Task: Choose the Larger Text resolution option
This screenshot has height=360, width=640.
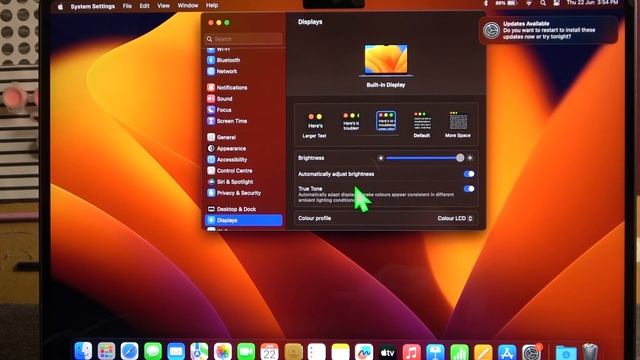Action: point(315,125)
